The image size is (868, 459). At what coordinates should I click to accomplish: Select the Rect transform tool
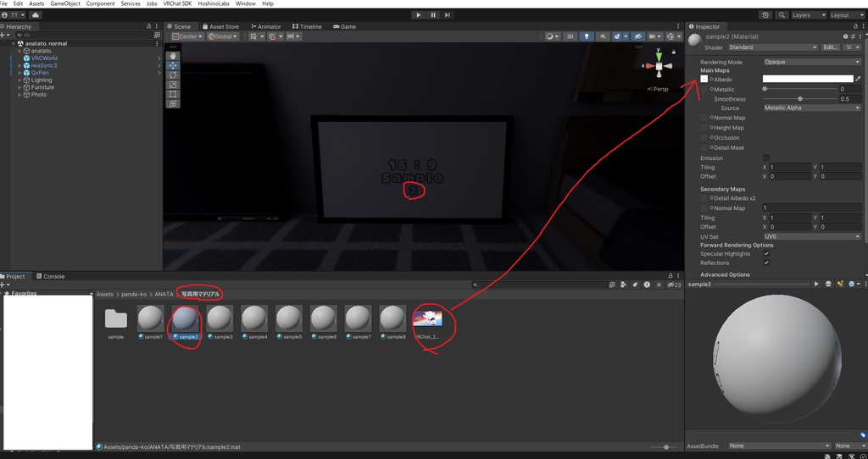pos(173,94)
